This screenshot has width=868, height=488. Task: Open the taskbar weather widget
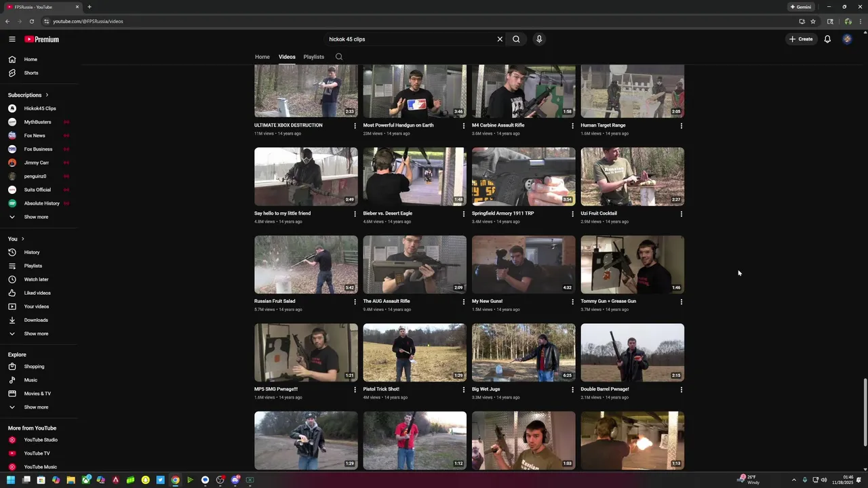click(749, 480)
